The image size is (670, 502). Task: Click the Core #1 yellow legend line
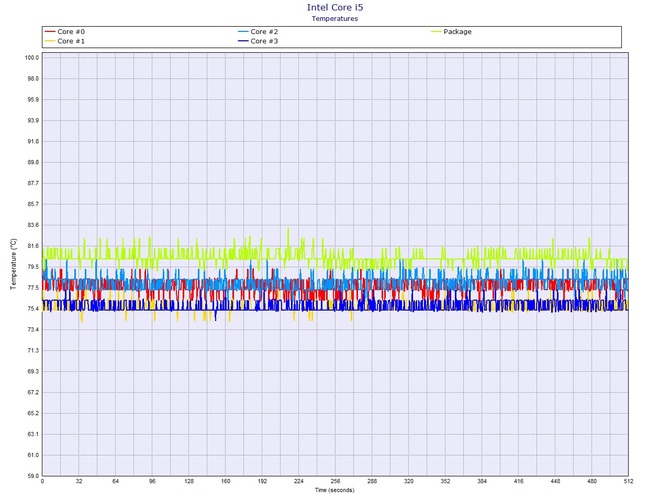(x=50, y=41)
